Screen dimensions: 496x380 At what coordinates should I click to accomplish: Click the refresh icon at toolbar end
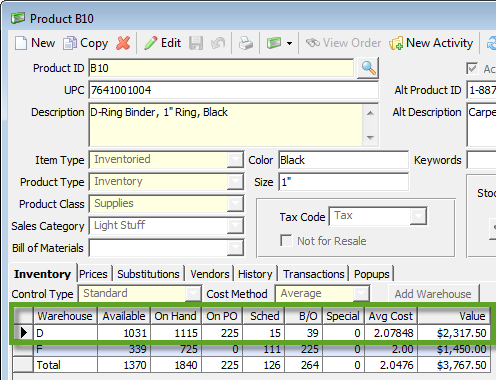[x=491, y=43]
